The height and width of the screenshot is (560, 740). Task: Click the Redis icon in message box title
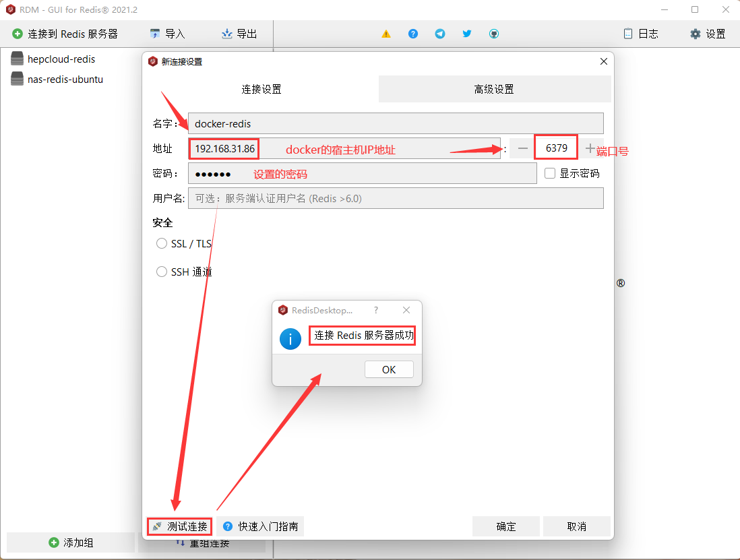click(x=282, y=310)
